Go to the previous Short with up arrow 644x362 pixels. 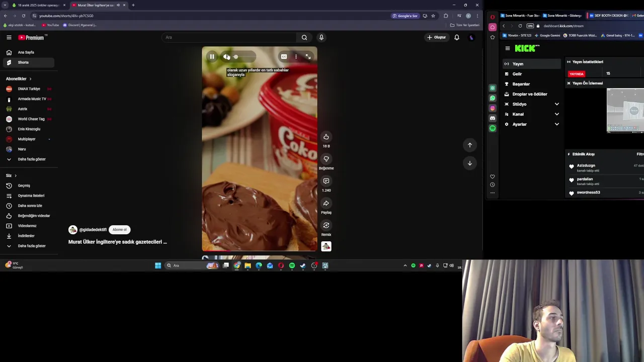pyautogui.click(x=470, y=145)
